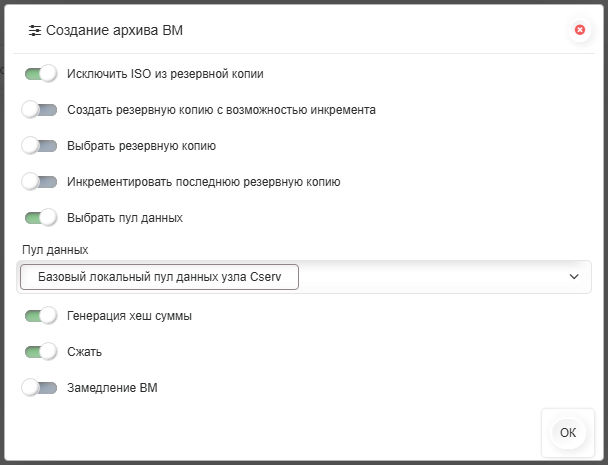
Task: Enable Инкрементировать последнюю резервную копию toggle
Action: pyautogui.click(x=39, y=182)
